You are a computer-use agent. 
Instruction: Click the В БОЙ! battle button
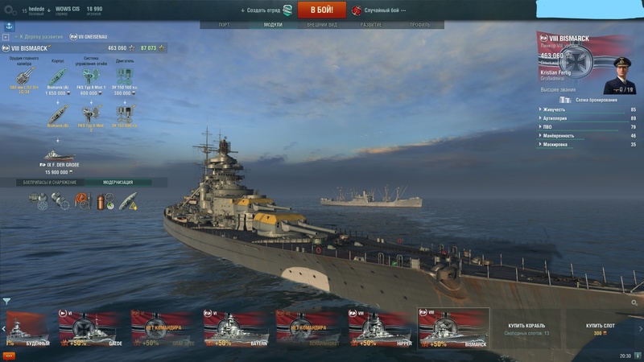point(321,10)
